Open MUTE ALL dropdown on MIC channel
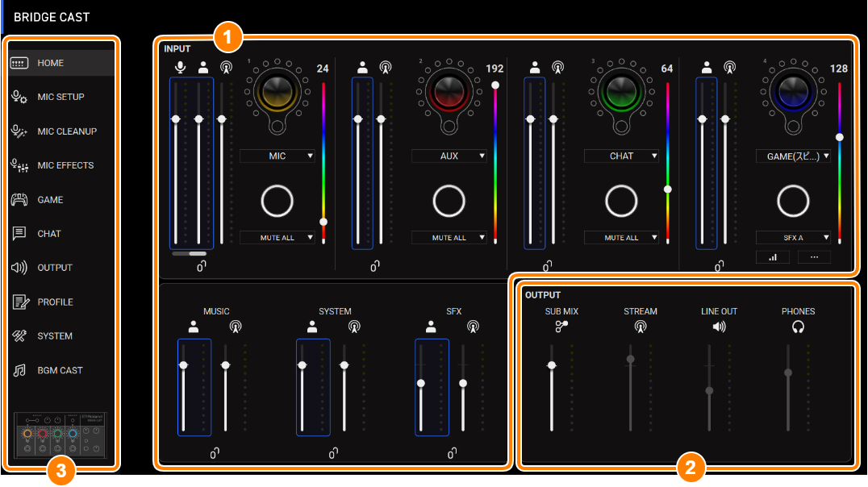868x487 pixels. click(278, 237)
